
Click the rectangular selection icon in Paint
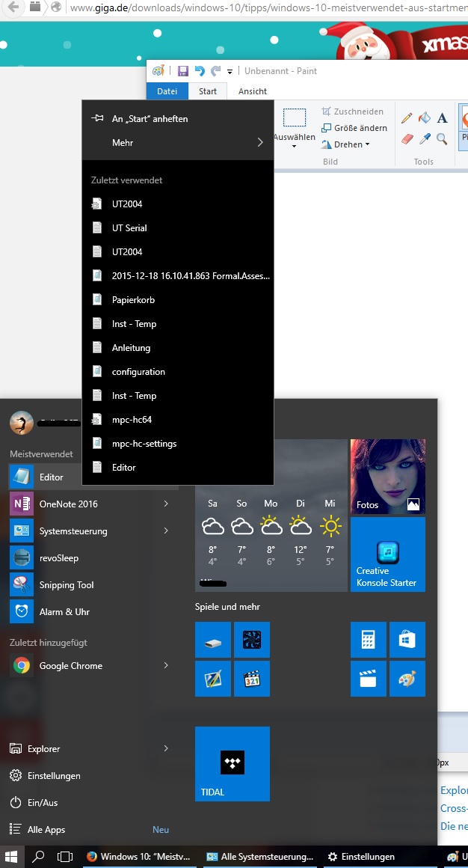point(295,118)
